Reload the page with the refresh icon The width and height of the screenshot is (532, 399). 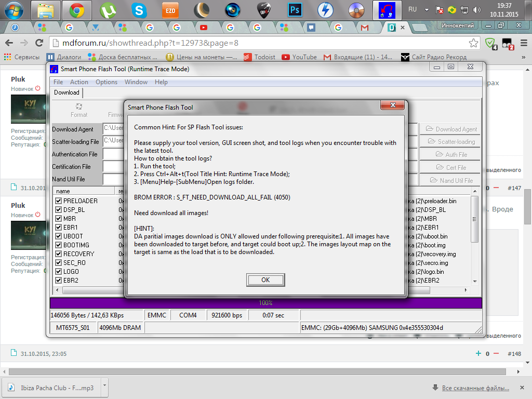click(39, 43)
